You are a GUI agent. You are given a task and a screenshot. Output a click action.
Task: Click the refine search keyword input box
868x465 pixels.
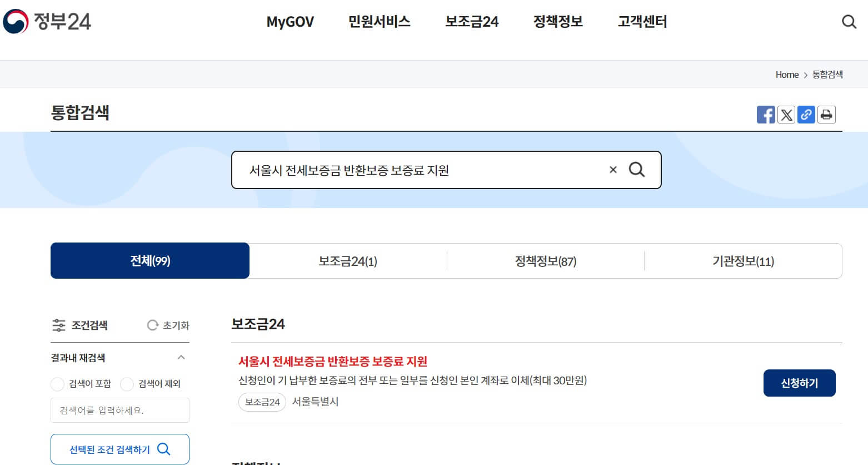click(119, 410)
